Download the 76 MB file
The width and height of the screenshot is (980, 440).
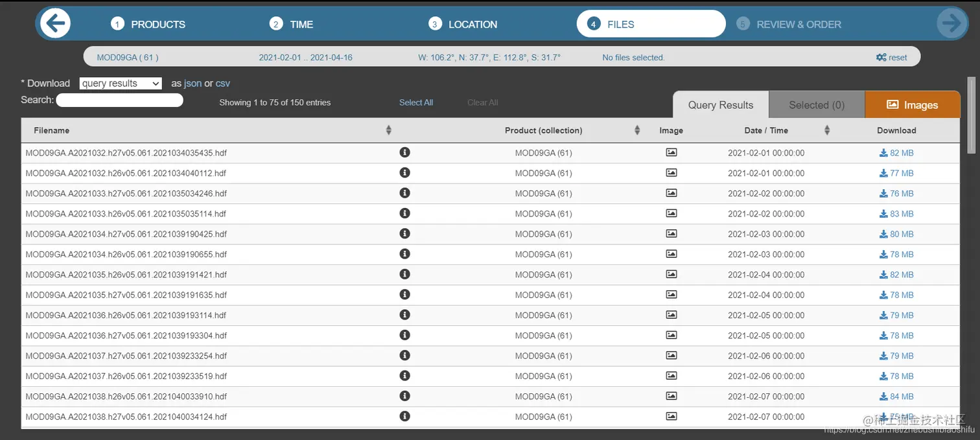tap(896, 193)
